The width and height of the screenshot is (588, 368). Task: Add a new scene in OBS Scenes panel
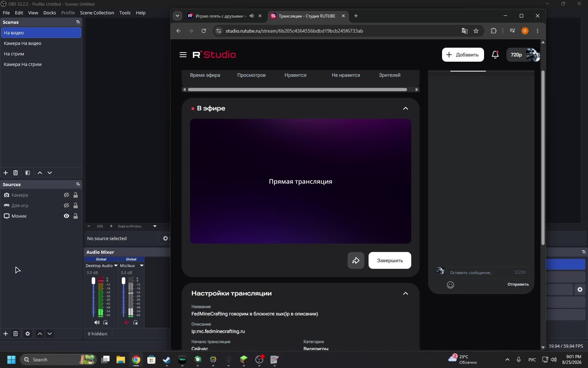tap(6, 173)
